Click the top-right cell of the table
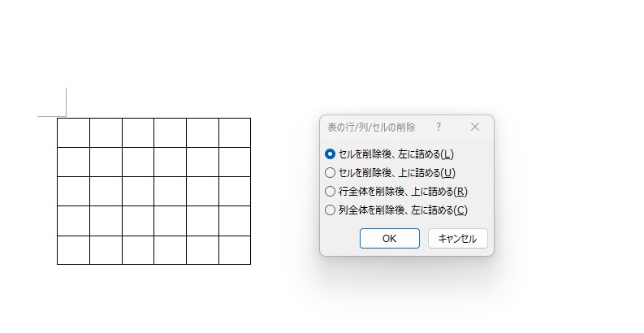Viewport: 644px width, 333px height. coord(235,132)
